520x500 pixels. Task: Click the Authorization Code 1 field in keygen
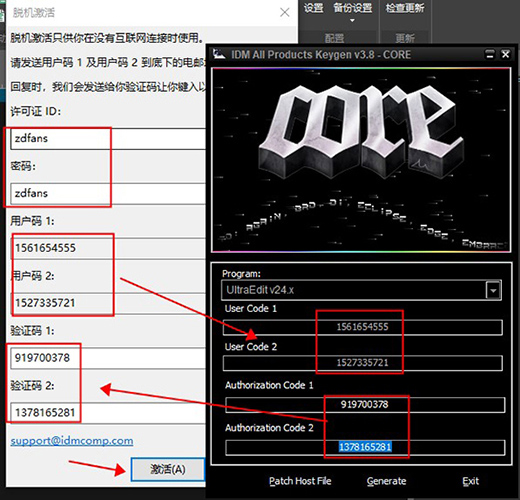click(x=365, y=405)
